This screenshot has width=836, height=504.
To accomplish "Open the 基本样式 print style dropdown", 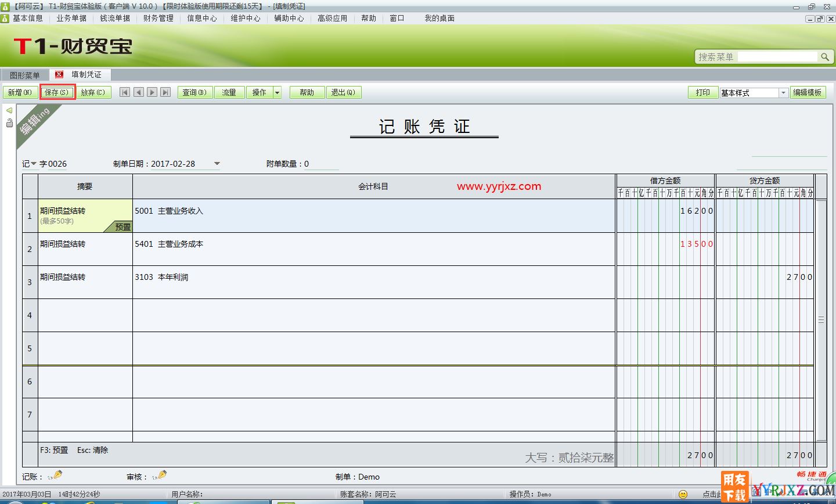I will pyautogui.click(x=783, y=93).
